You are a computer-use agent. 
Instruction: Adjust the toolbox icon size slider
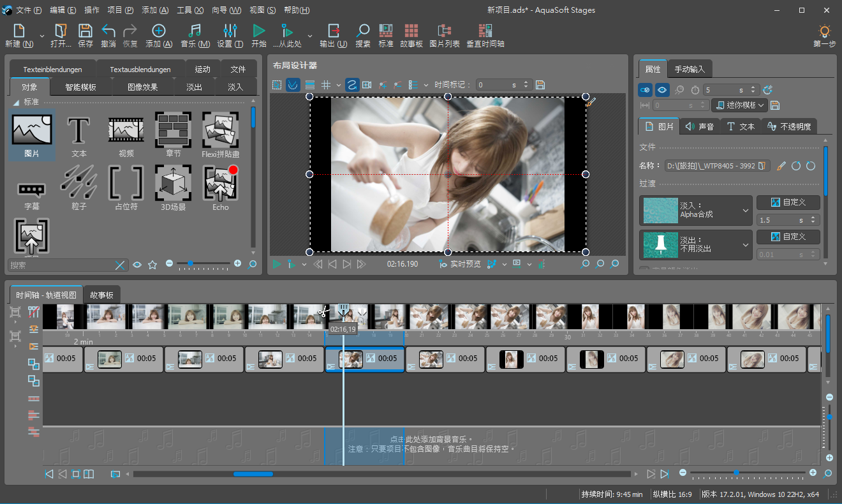(190, 263)
